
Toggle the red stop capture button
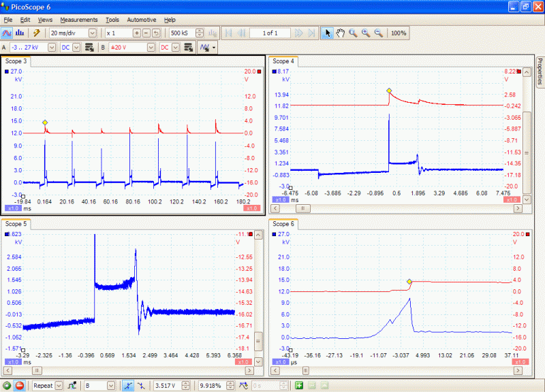coord(20,385)
